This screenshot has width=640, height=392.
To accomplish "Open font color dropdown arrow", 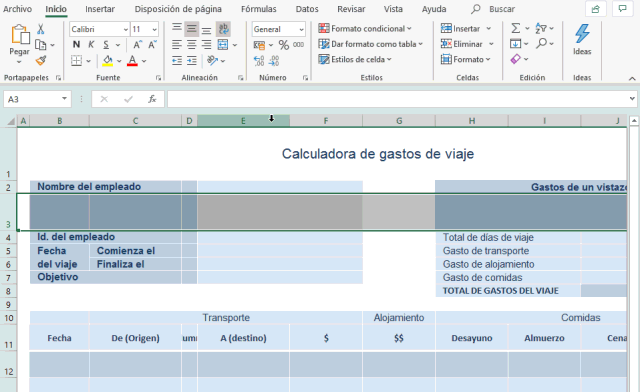I will tap(144, 61).
